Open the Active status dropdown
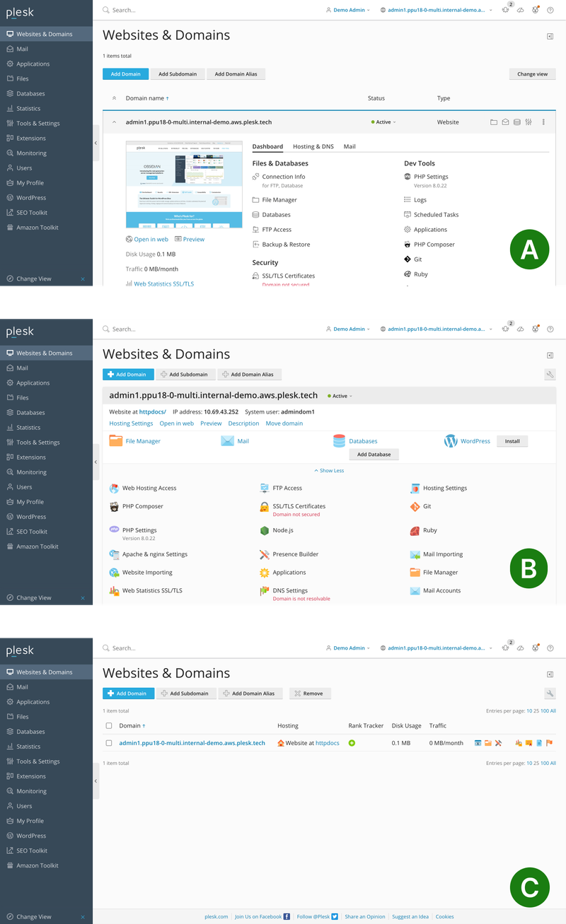The width and height of the screenshot is (566, 924). tap(382, 122)
